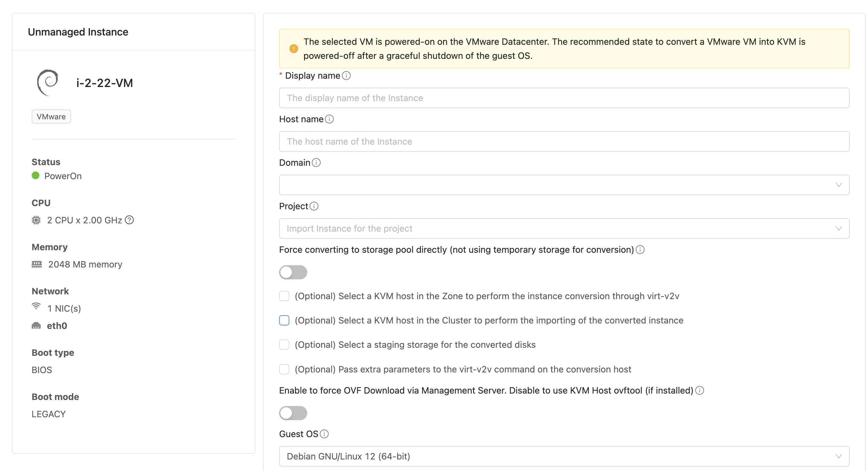Tick the staging storage checkbox
868x471 pixels.
tap(284, 344)
